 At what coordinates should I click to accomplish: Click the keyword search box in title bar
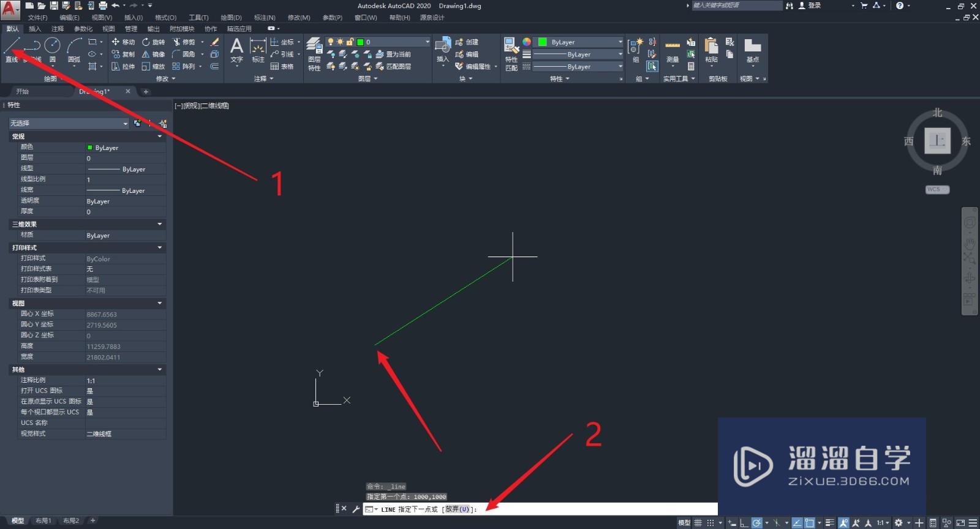[737, 6]
